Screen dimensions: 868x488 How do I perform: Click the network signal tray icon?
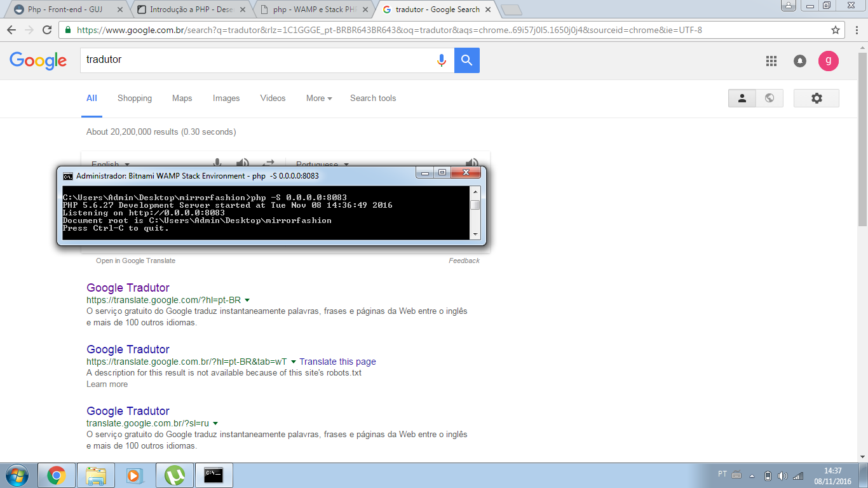(x=799, y=475)
